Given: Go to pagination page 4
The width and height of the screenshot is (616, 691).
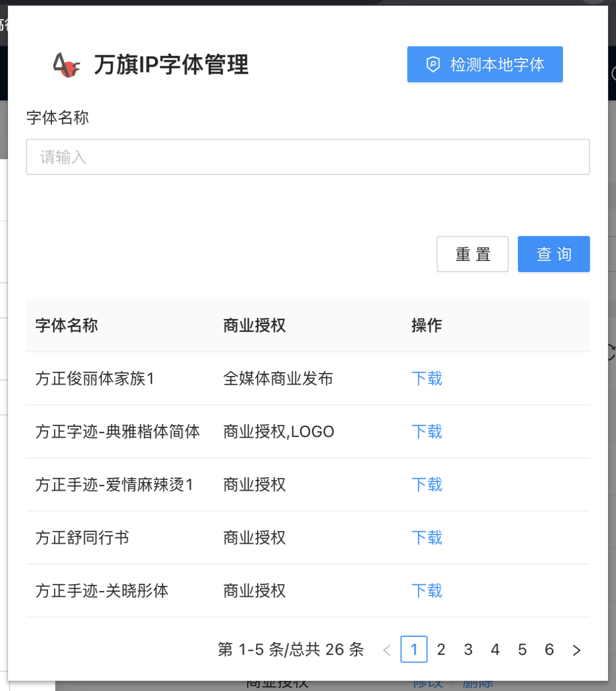Looking at the screenshot, I should (495, 649).
